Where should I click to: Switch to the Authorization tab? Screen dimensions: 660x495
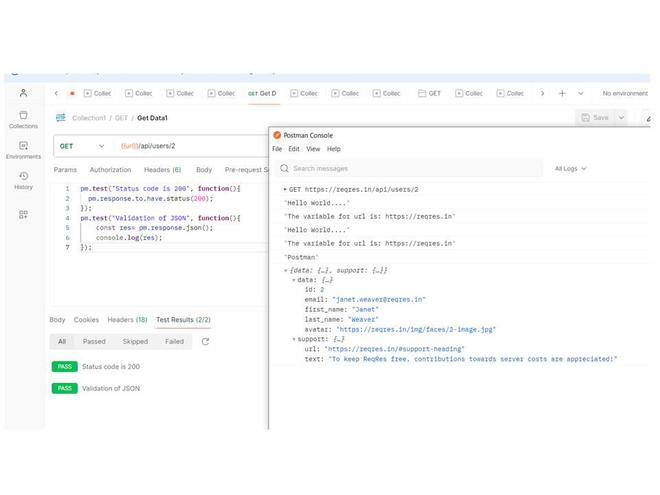point(110,170)
